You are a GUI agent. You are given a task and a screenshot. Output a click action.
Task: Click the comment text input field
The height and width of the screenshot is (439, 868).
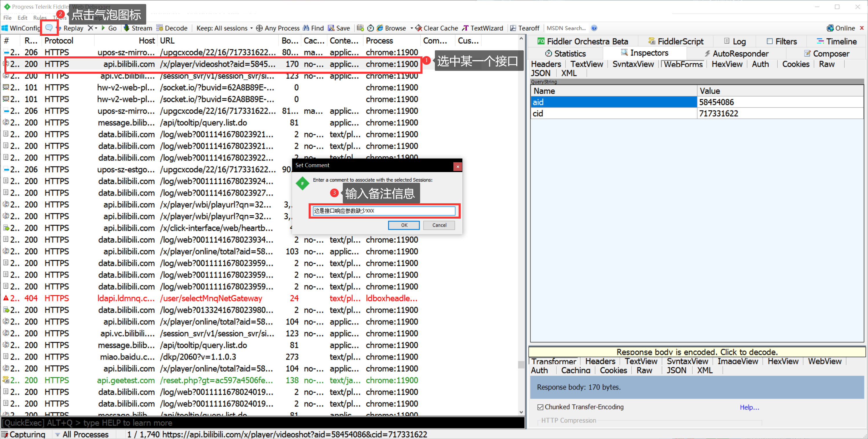click(384, 211)
